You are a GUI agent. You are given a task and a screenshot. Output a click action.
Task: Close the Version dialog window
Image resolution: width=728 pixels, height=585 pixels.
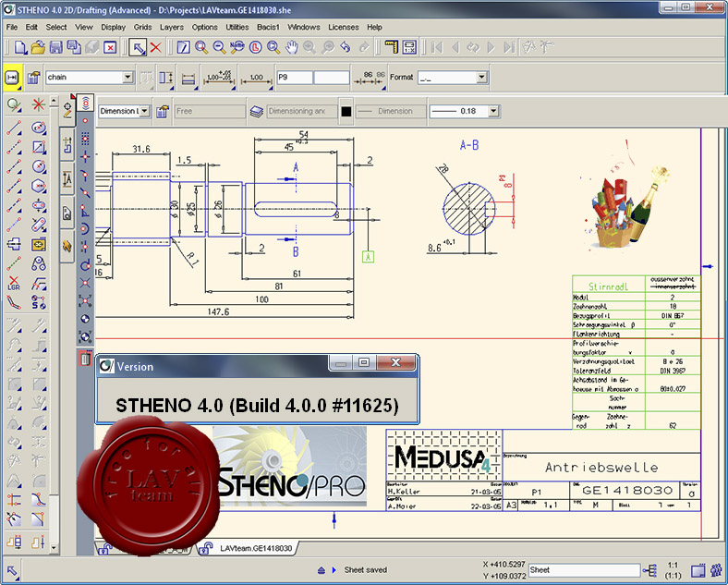click(395, 362)
